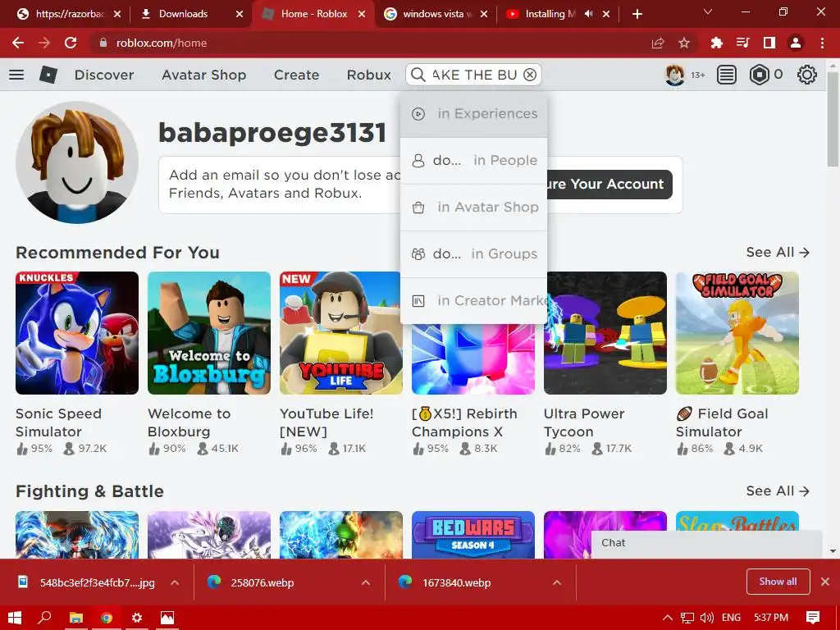Close the Home - Roblox tab
Image resolution: width=840 pixels, height=630 pixels.
coord(362,14)
